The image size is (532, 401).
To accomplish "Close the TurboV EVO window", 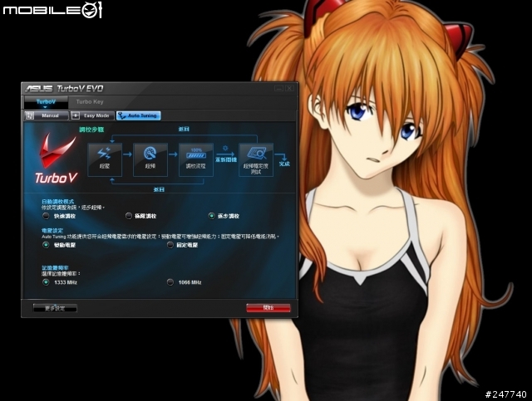I will pyautogui.click(x=289, y=88).
